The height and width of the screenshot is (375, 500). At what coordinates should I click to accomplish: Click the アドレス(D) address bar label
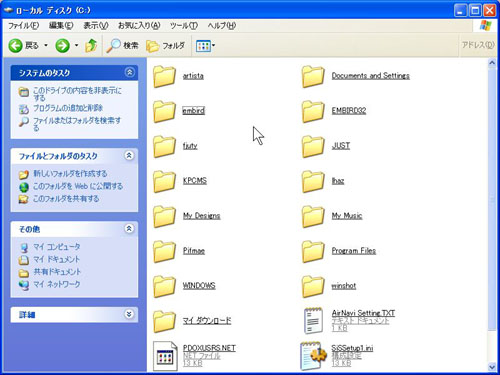478,45
